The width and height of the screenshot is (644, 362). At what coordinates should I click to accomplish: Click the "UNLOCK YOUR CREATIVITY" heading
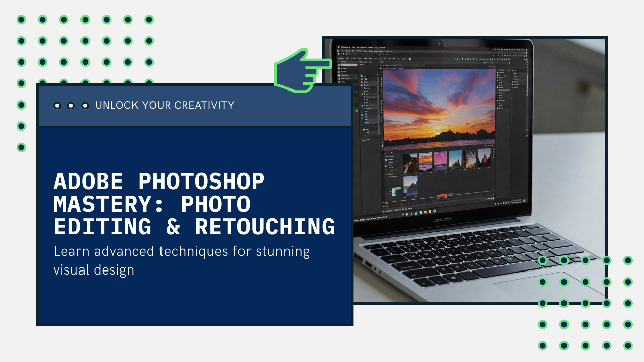tap(165, 105)
